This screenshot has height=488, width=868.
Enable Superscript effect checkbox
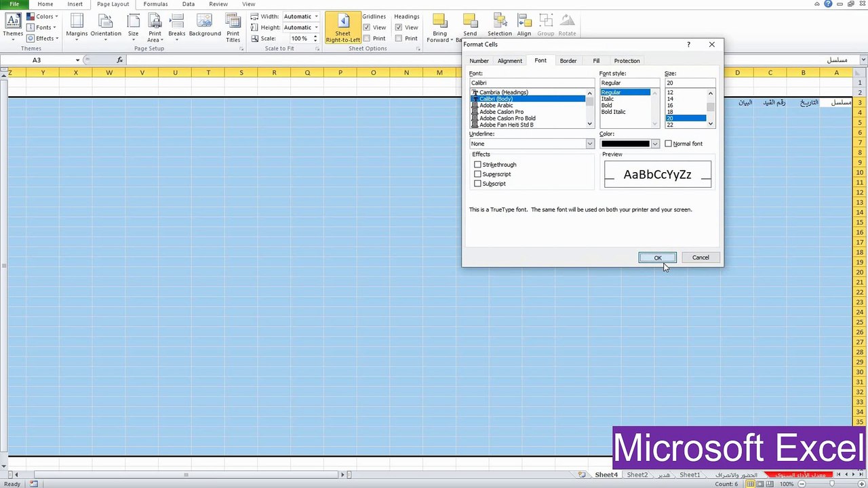pos(477,174)
